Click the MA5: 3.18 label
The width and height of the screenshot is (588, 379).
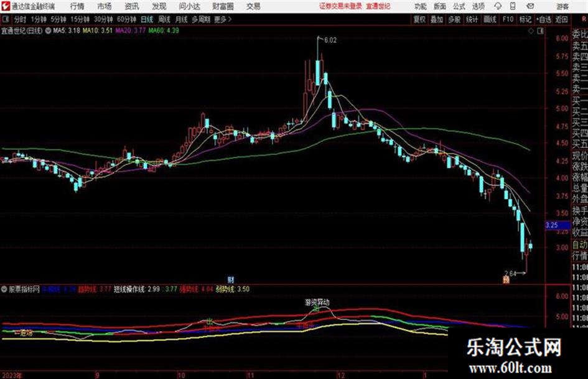(67, 30)
